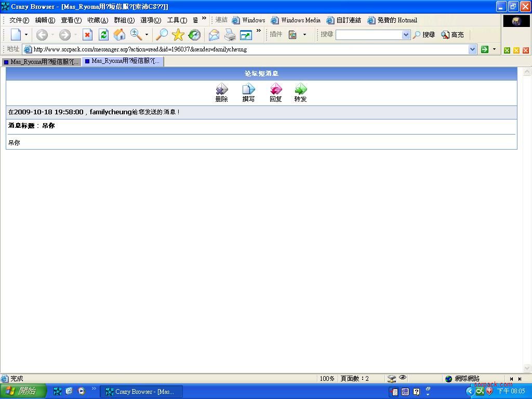532x399 pixels.
Task: Click the red Stop loading toolbar icon
Action: coord(87,35)
